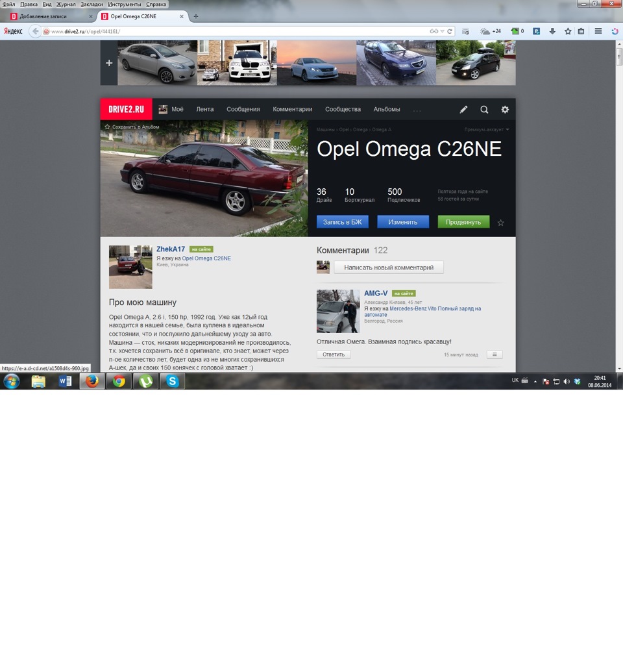Open the options menu on AMG-V's comment
The image size is (623, 672).
coord(495,355)
